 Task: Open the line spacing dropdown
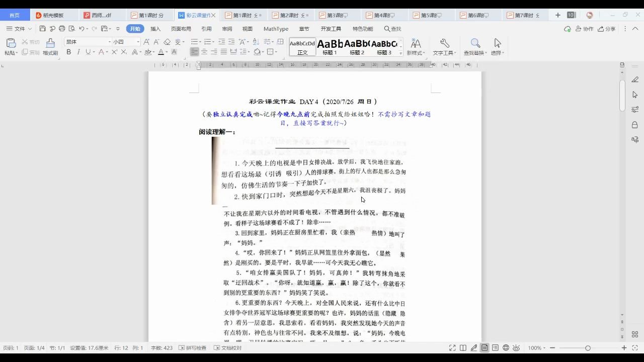[249, 52]
